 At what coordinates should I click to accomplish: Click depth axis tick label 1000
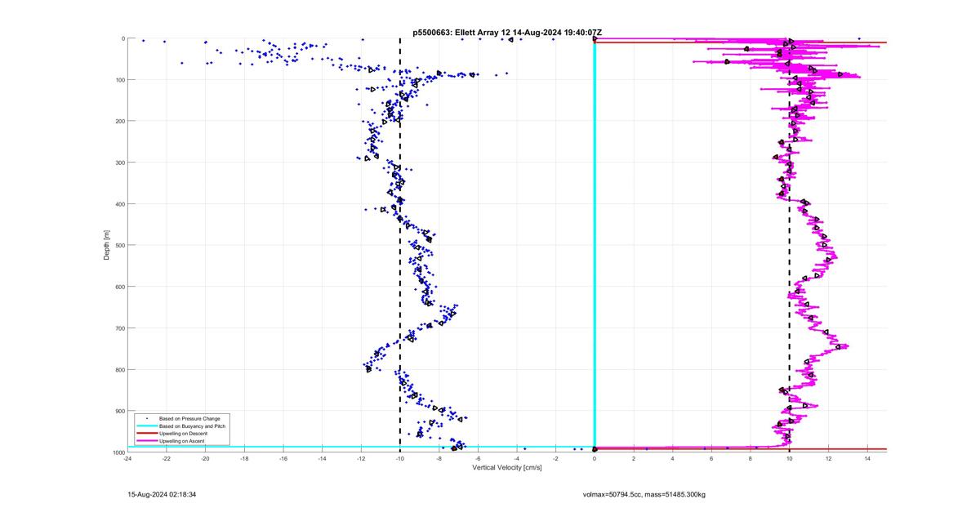tap(118, 452)
